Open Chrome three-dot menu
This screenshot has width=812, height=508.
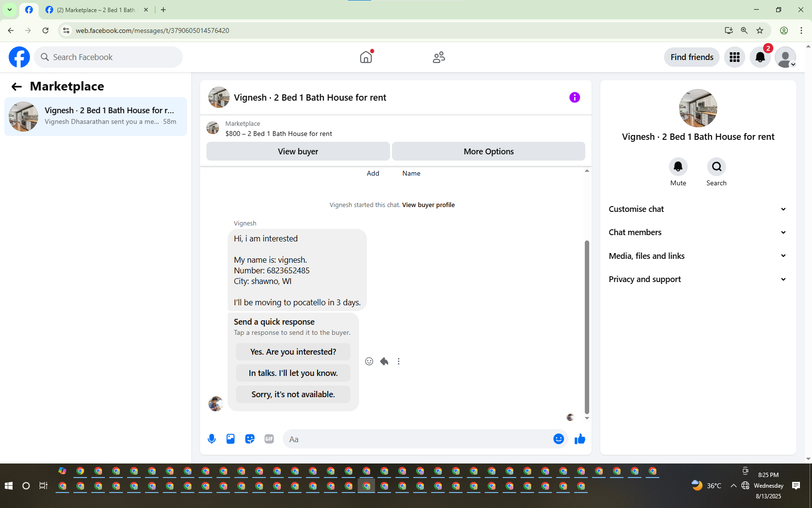tap(801, 30)
